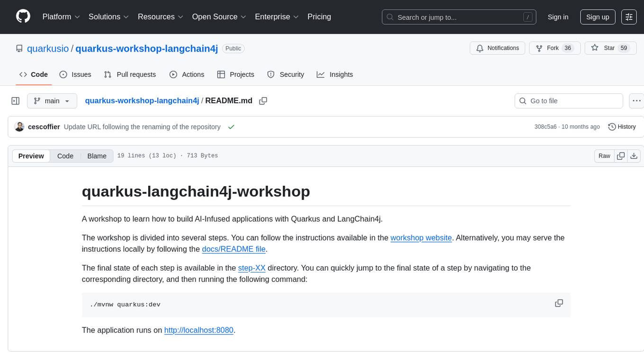
Task: Focus the Search or jump to field
Action: point(459,17)
